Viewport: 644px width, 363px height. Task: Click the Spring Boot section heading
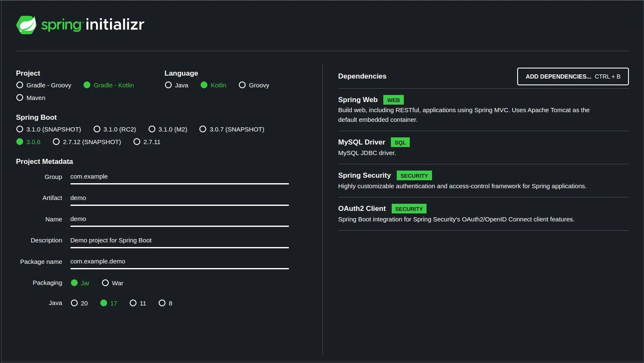36,117
